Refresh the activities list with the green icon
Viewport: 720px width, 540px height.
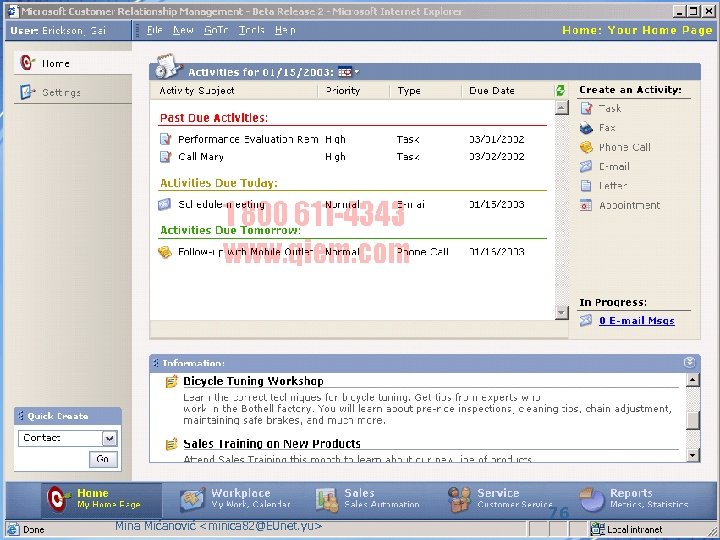coord(560,90)
